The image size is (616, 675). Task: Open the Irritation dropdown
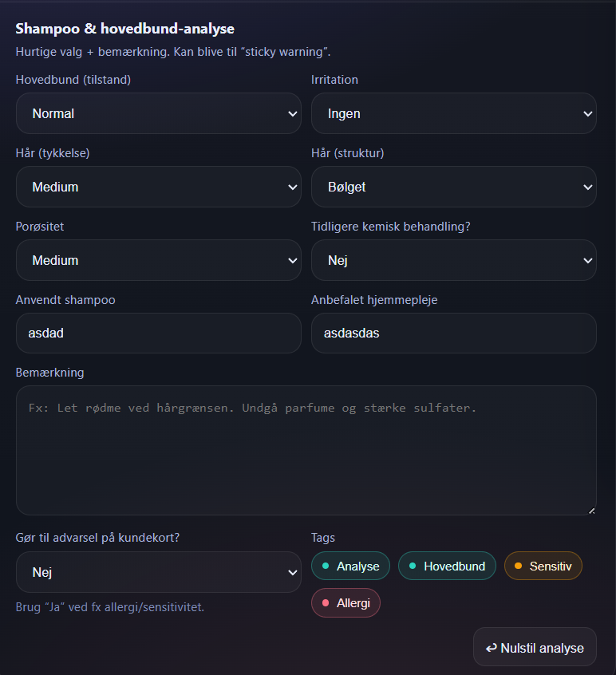tap(453, 113)
